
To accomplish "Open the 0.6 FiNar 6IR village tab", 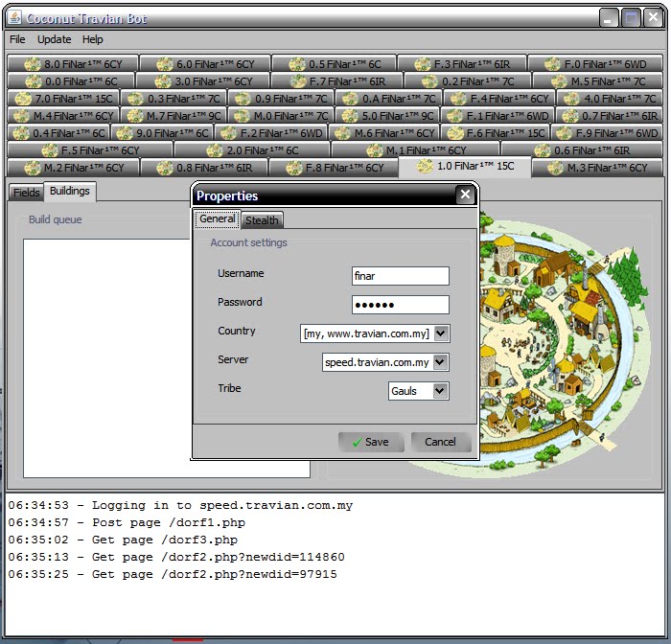I will 582,150.
